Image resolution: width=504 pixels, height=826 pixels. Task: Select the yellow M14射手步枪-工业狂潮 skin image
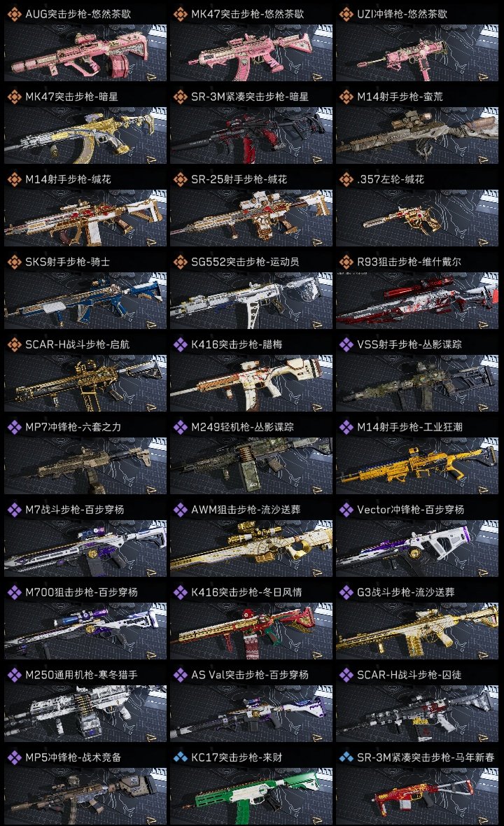click(x=417, y=465)
